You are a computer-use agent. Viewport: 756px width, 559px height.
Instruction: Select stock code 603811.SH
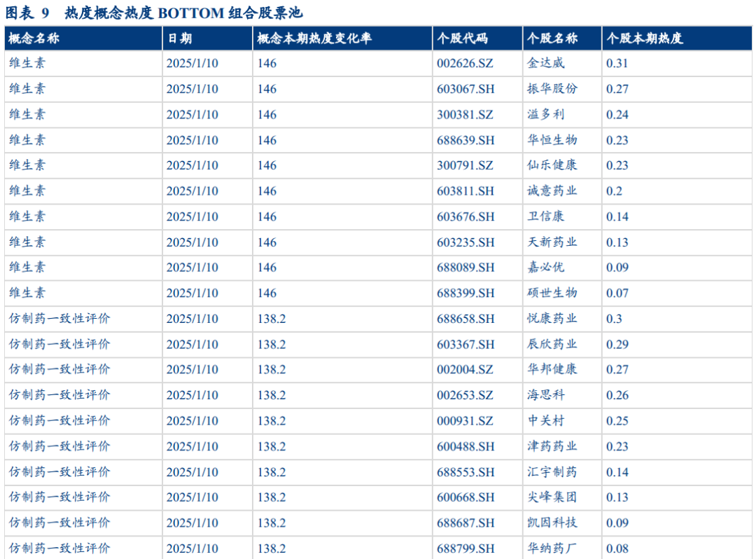click(x=465, y=191)
